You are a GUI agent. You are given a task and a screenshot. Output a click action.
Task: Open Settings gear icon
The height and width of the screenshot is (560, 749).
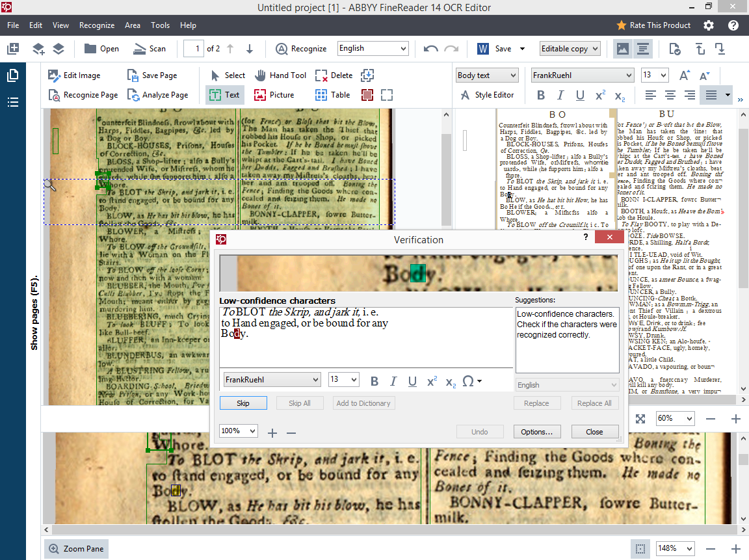pos(709,25)
